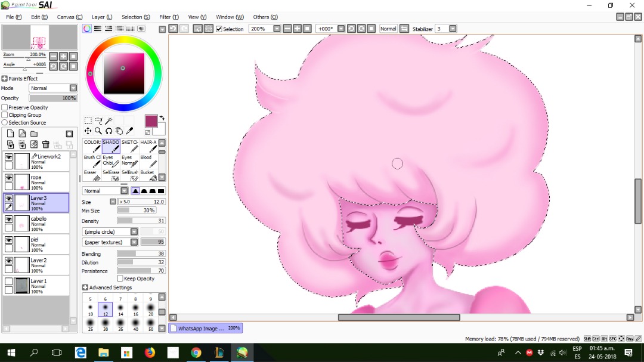644x362 pixels.
Task: Show the color wheel panel
Action: [x=87, y=29]
